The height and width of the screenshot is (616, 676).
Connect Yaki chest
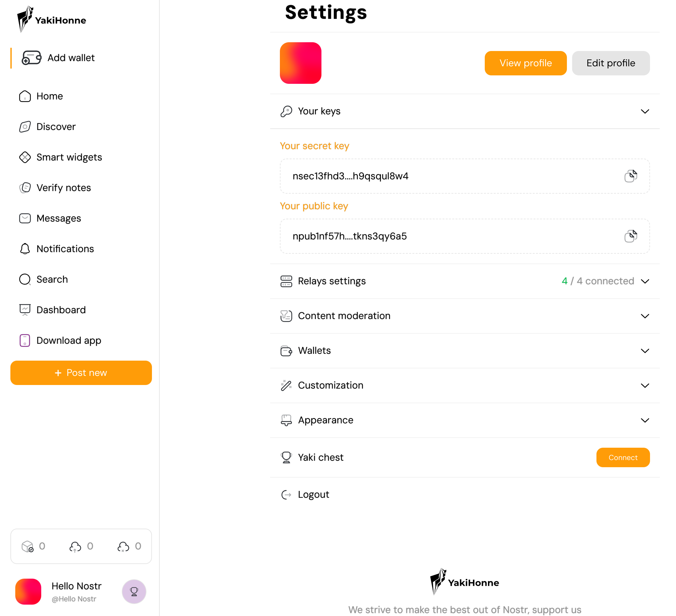tap(623, 458)
